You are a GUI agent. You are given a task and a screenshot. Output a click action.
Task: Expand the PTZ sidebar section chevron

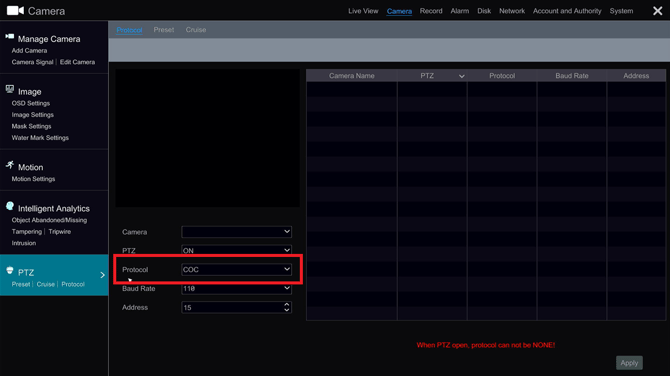click(103, 275)
